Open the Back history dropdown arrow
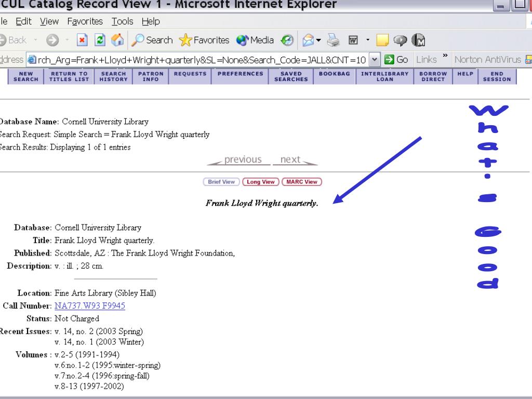The width and height of the screenshot is (532, 399). (35, 40)
